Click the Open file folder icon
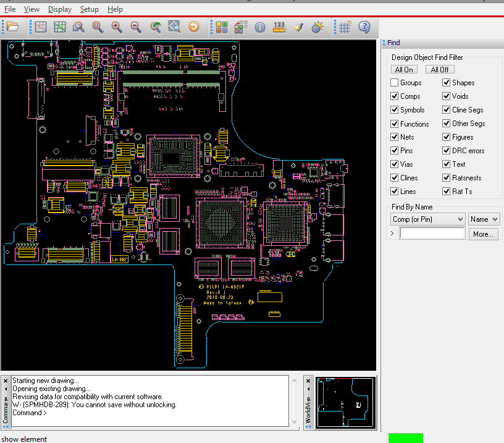Viewport: 504px width, 443px height. [13, 27]
